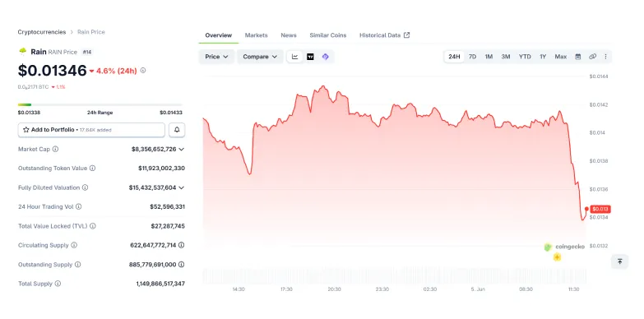Screen dimensions: 644x319
Task: Click the 1,149,866,517,347 total supply value
Action: pos(160,284)
